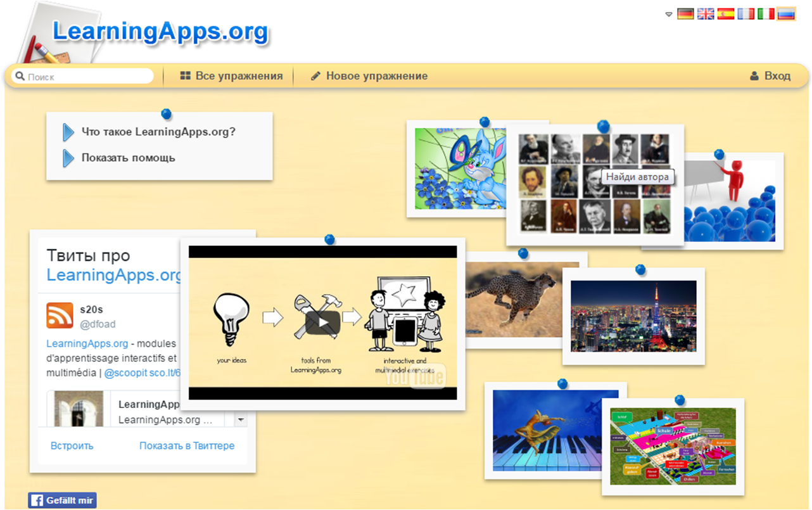Select the German flag language

pos(685,13)
